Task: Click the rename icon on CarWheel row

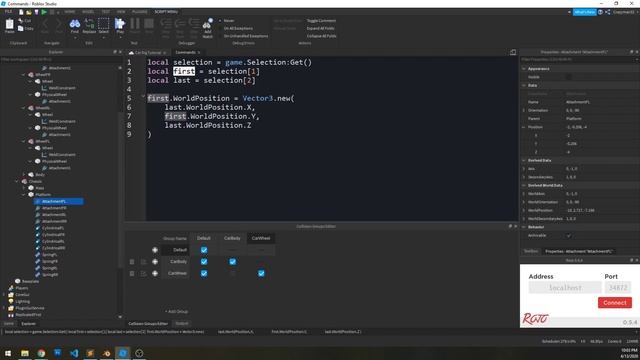Action: pos(143,273)
